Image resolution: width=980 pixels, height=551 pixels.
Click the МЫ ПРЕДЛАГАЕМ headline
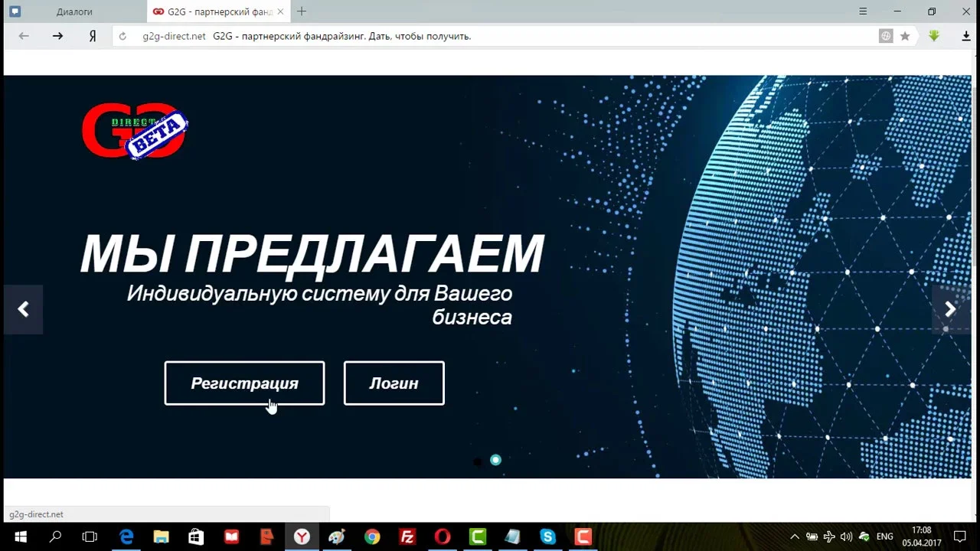[x=312, y=253]
